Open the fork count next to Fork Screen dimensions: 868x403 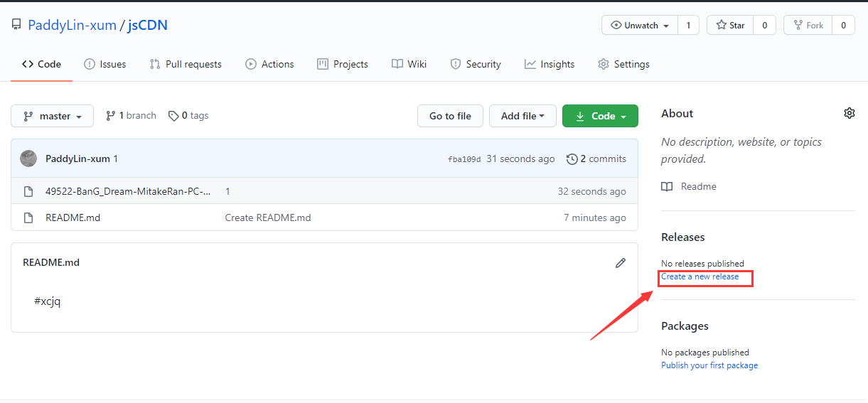click(x=843, y=25)
